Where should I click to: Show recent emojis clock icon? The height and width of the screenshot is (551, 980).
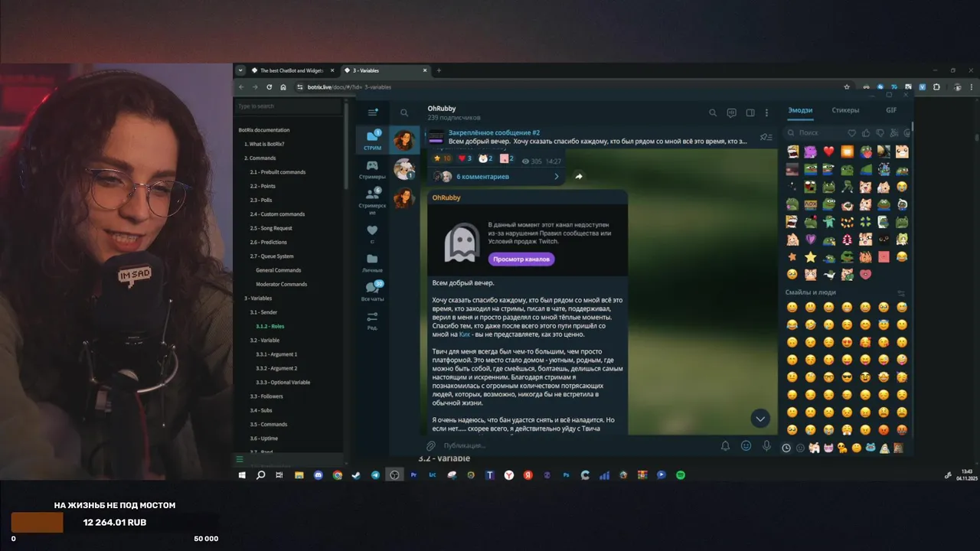click(786, 448)
